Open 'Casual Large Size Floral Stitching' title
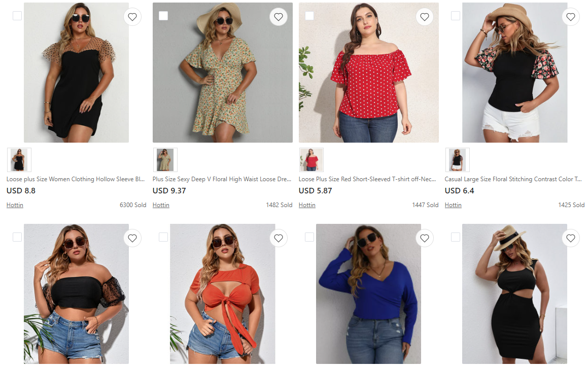 (513, 179)
